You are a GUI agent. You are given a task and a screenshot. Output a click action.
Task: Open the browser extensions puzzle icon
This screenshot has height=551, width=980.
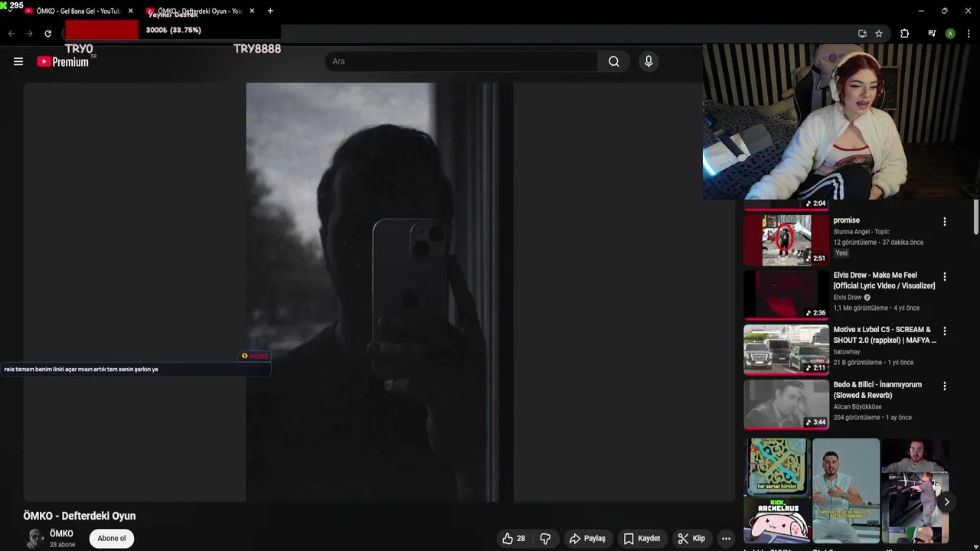click(904, 34)
